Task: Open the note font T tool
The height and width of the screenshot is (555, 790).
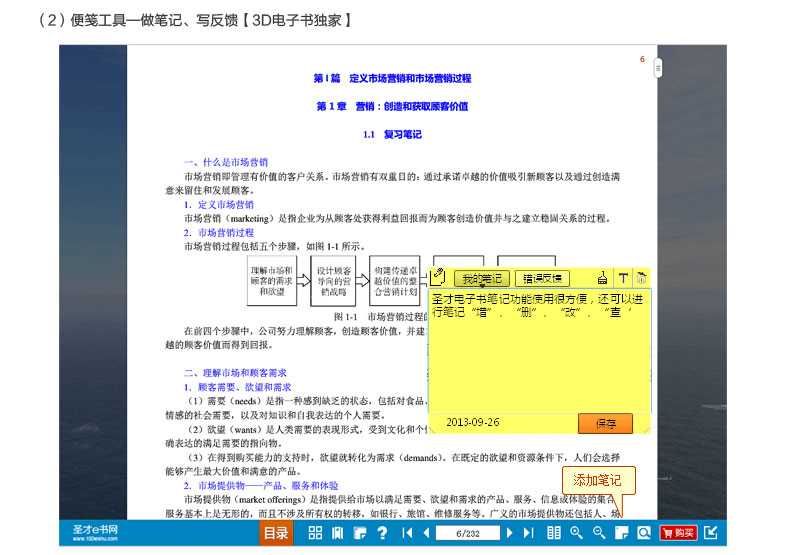Action: [x=623, y=278]
